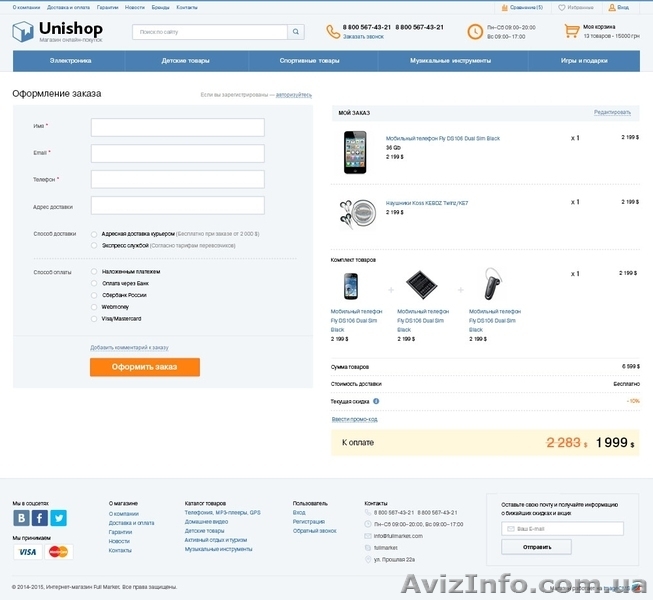
Task: Expand the add order comment link
Action: pos(129,347)
